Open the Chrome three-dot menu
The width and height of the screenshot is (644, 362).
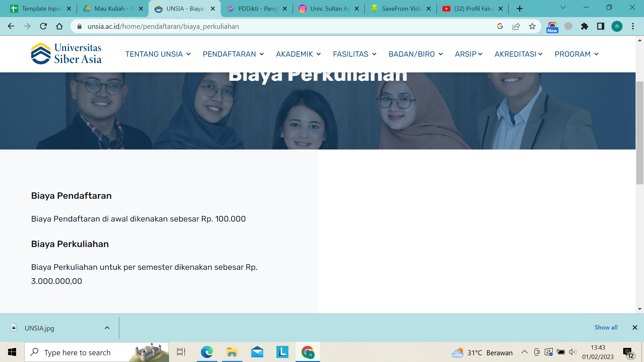click(x=633, y=26)
